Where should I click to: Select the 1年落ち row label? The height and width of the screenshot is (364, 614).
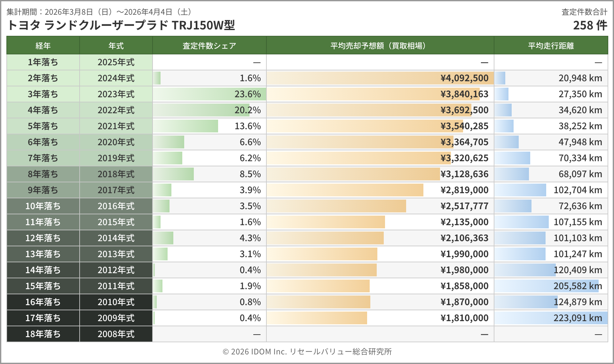click(43, 62)
